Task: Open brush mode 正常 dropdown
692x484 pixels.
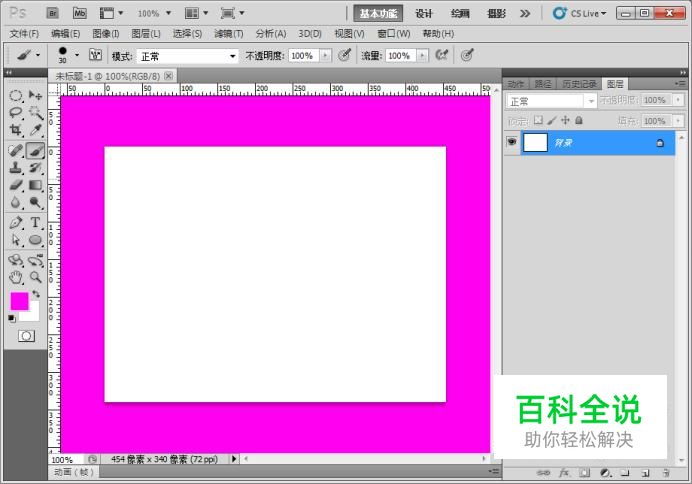Action: click(x=188, y=56)
